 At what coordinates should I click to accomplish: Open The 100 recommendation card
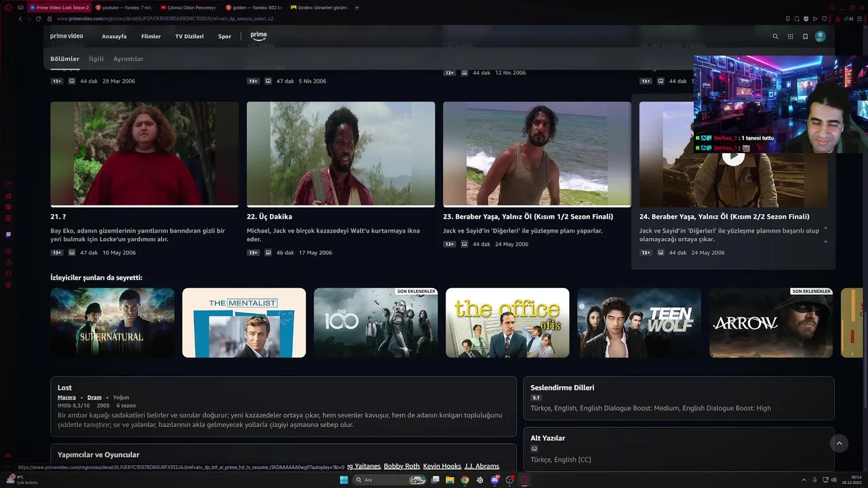376,323
